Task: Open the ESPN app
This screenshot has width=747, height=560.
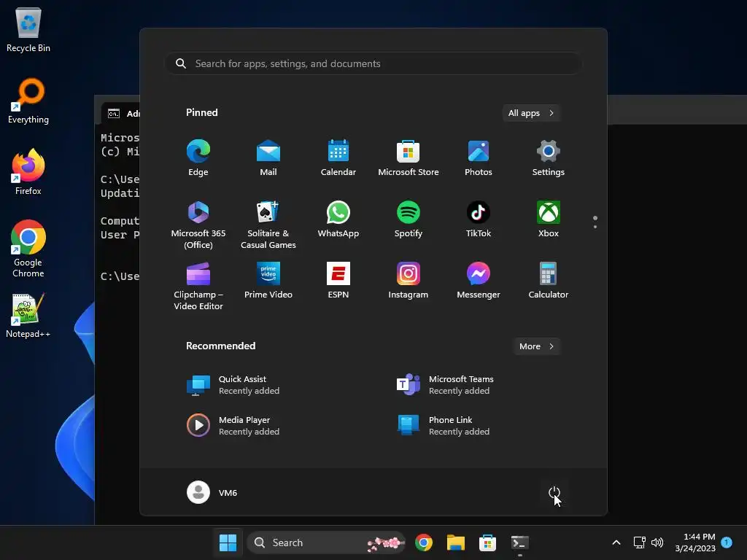Action: tap(338, 281)
